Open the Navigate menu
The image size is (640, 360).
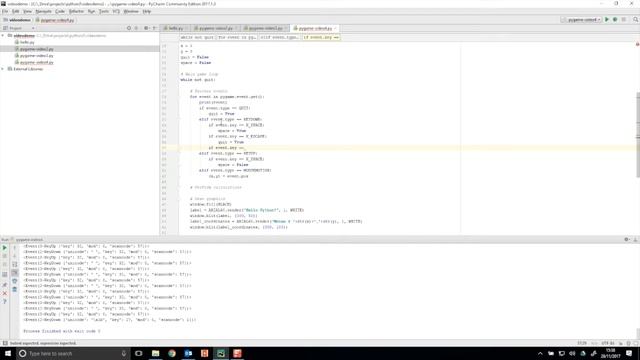(x=43, y=11)
